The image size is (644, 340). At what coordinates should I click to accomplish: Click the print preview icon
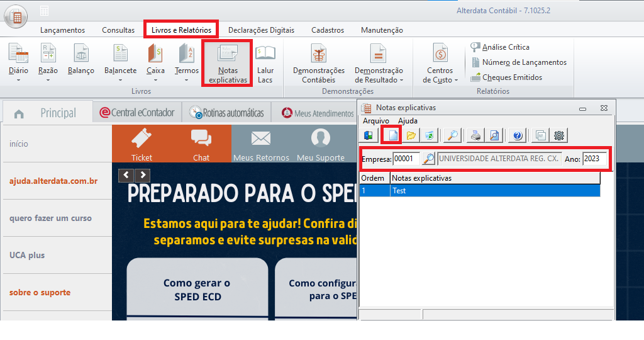494,135
